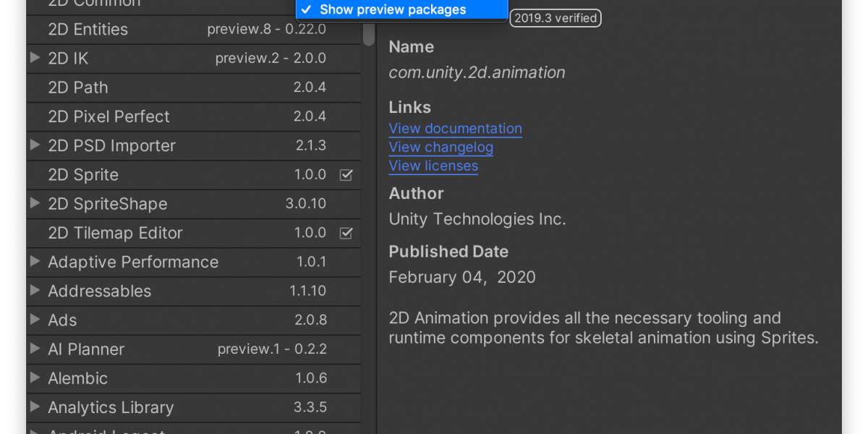Open the View documentation link
Viewport: 868px width, 434px height.
[x=455, y=129]
